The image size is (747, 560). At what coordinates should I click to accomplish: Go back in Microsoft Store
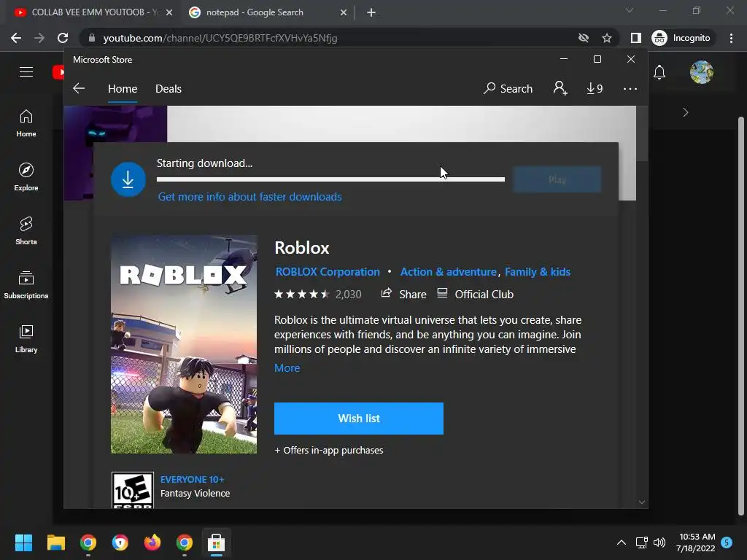tap(79, 88)
